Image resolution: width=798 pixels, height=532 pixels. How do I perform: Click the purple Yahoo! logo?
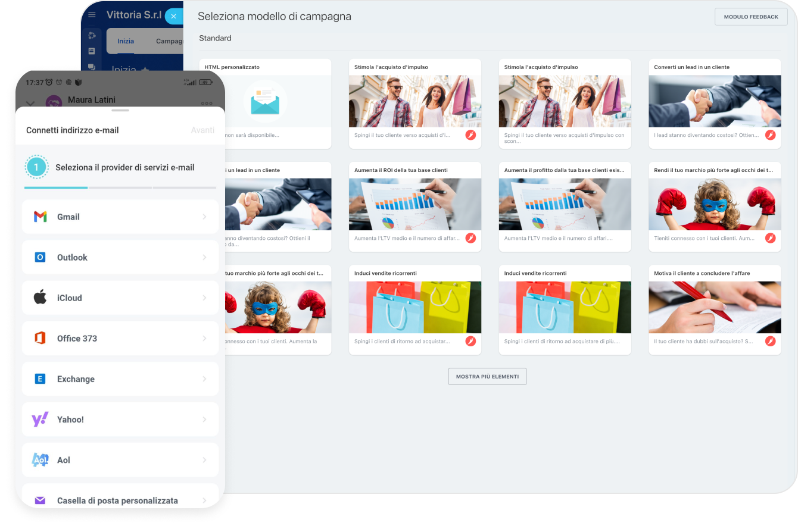click(x=40, y=420)
